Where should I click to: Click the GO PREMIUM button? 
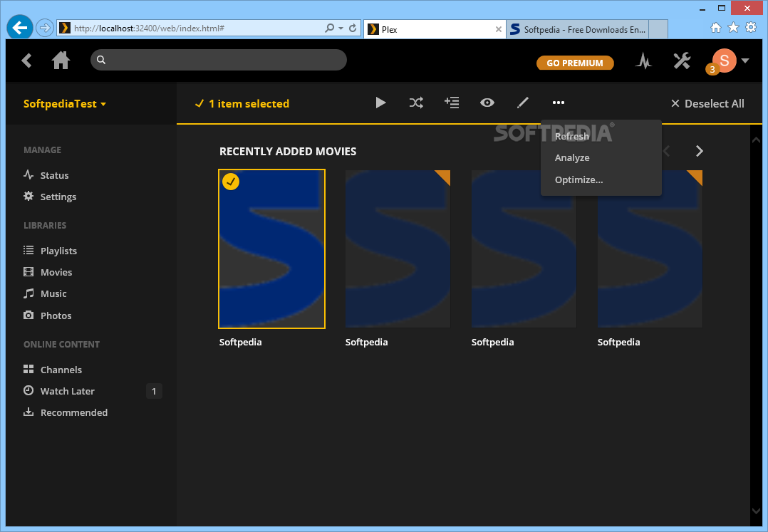[x=574, y=63]
